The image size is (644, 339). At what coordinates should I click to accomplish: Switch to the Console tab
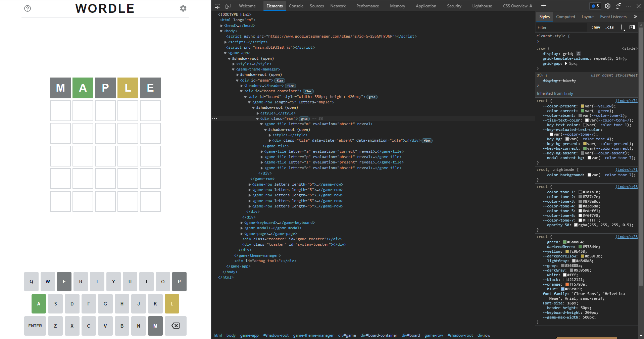coord(296,6)
